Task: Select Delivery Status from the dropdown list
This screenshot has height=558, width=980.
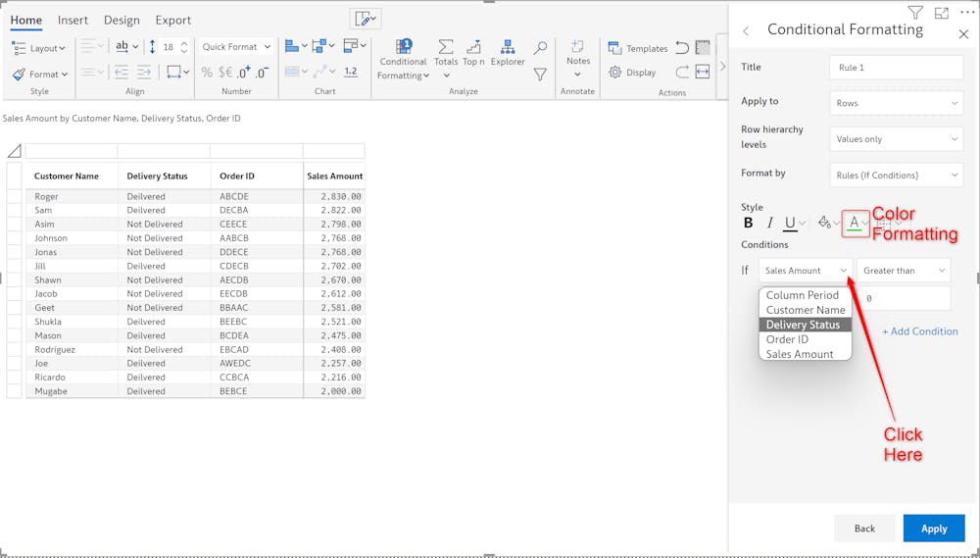Action: pyautogui.click(x=803, y=325)
